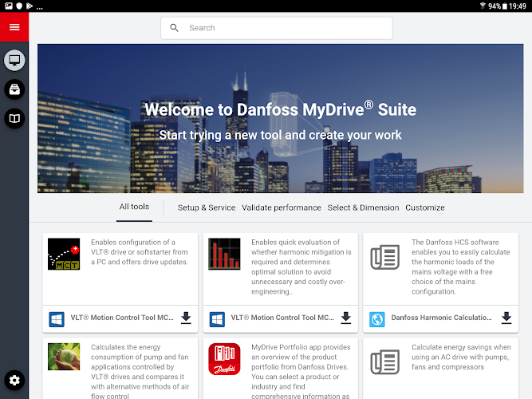The height and width of the screenshot is (399, 532).
Task: Focus the Search input field
Action: click(277, 28)
